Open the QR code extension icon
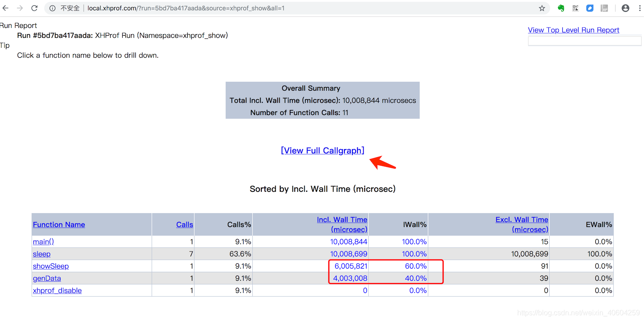 pos(575,8)
